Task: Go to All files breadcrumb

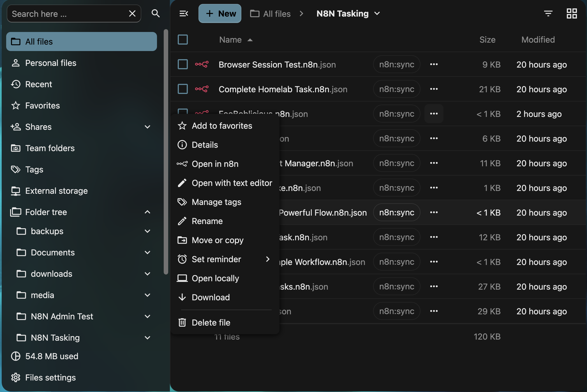Action: (270, 13)
